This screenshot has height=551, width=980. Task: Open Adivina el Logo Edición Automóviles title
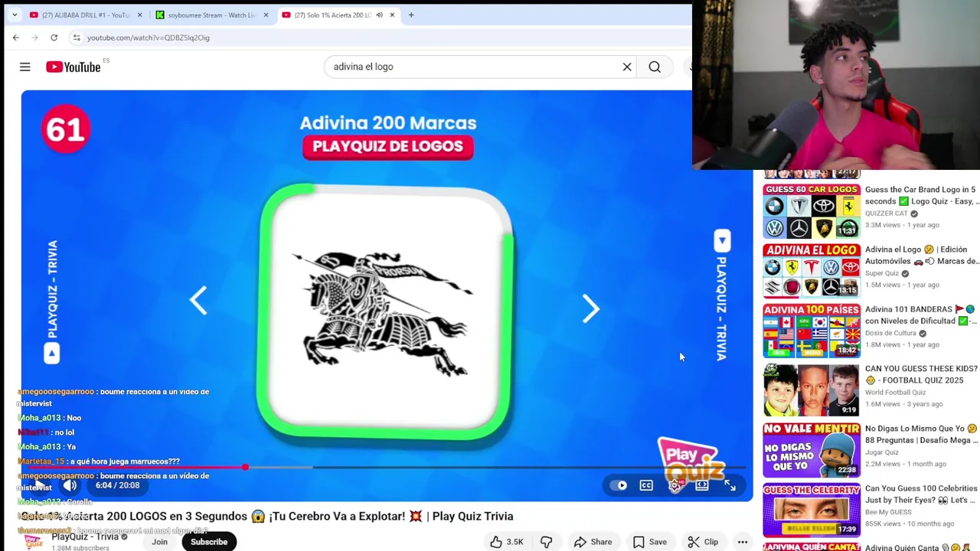click(x=922, y=256)
